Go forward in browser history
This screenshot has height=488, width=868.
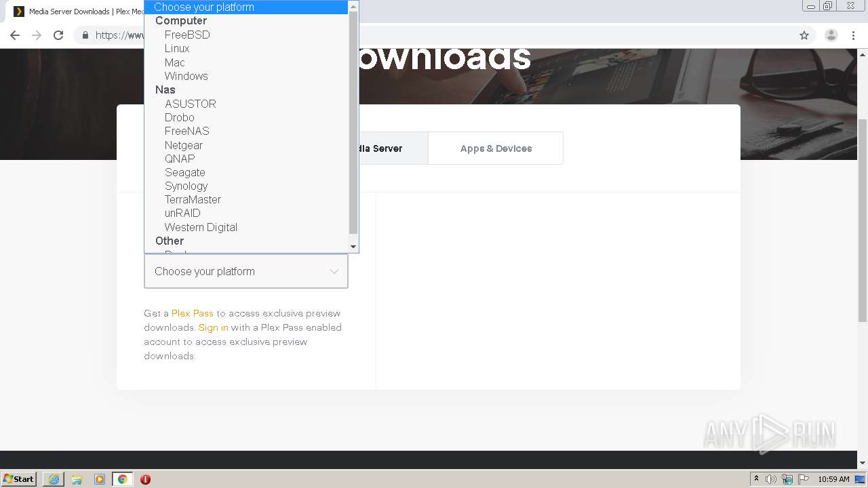[x=37, y=35]
